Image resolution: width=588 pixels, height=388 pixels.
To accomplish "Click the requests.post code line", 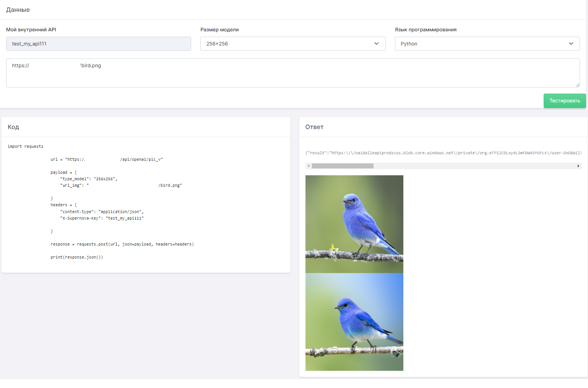I will pos(122,244).
